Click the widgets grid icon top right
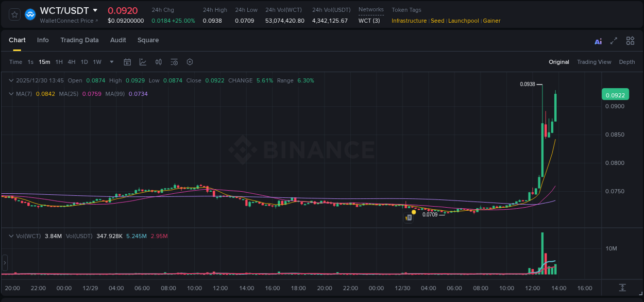This screenshot has height=302, width=644. (630, 40)
